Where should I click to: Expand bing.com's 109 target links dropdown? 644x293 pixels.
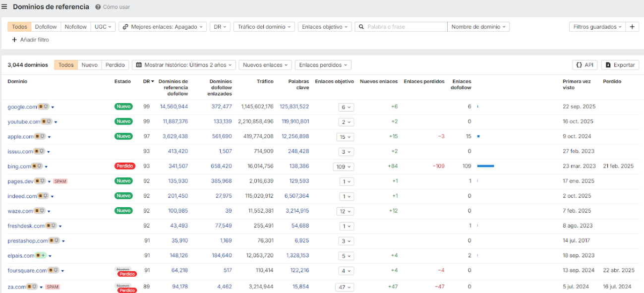pos(343,167)
